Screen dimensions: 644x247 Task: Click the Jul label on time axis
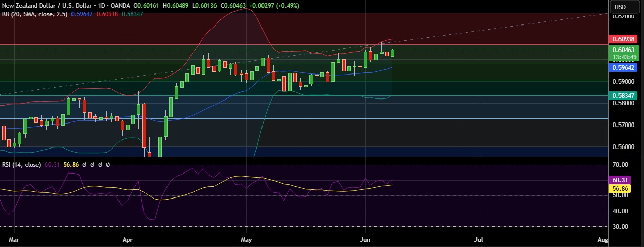pos(479,239)
